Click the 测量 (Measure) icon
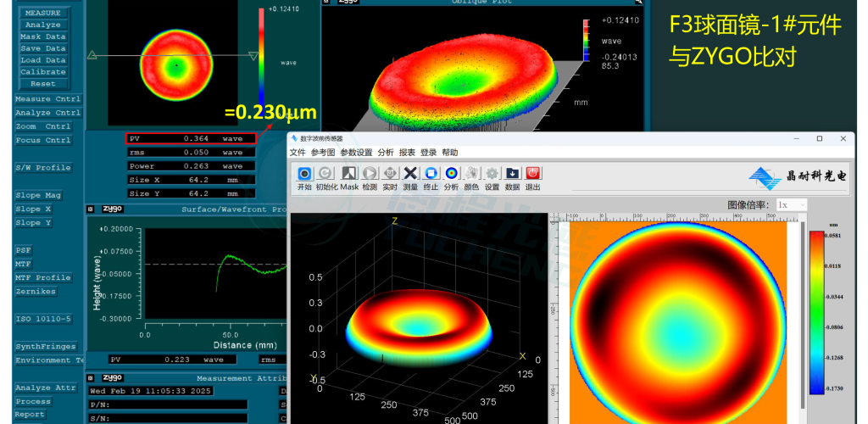This screenshot has height=424, width=868. pyautogui.click(x=410, y=173)
